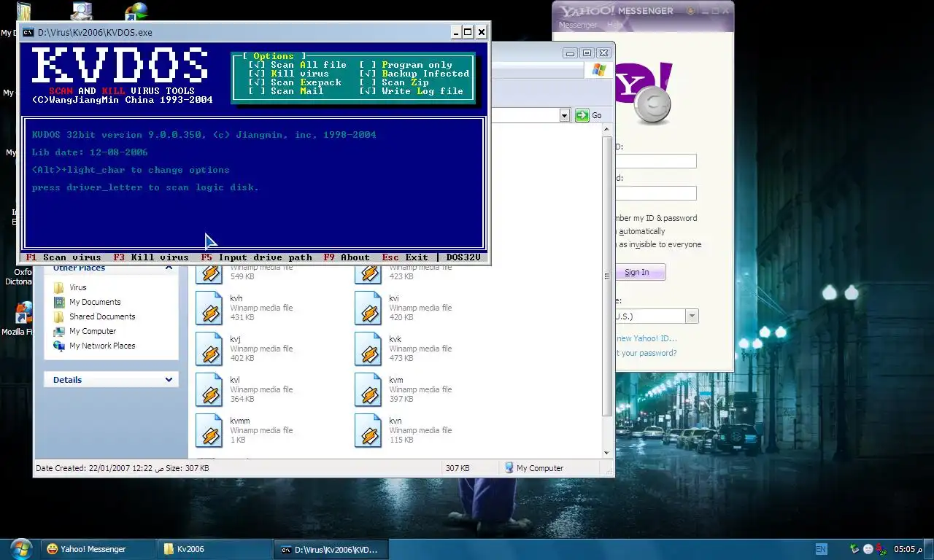
Task: Minimize the KVDOS console window
Action: [456, 32]
